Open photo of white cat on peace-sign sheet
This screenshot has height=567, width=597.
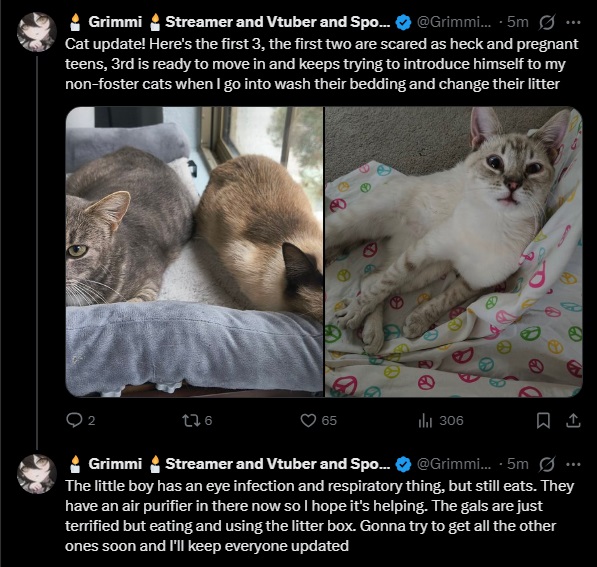(x=453, y=252)
